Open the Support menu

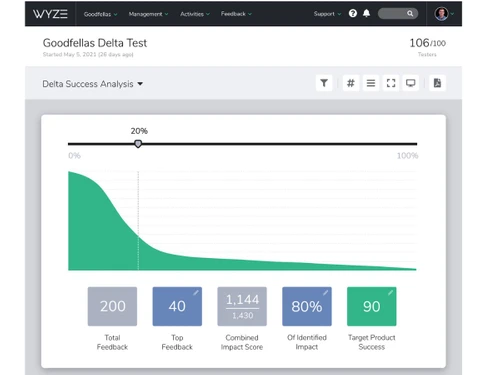(327, 14)
